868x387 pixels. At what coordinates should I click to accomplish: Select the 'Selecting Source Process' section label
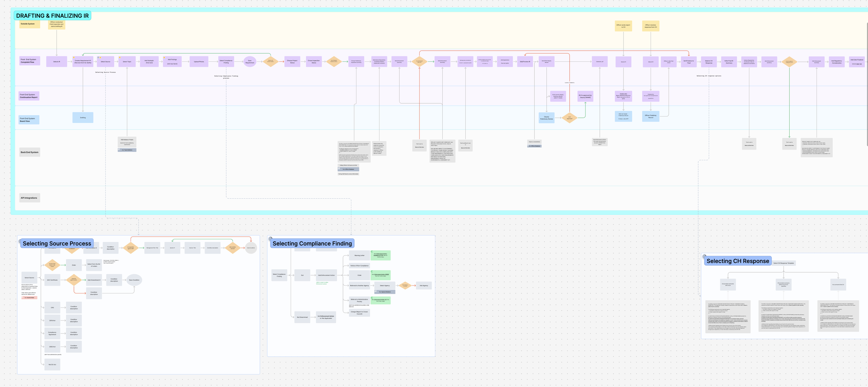57,243
